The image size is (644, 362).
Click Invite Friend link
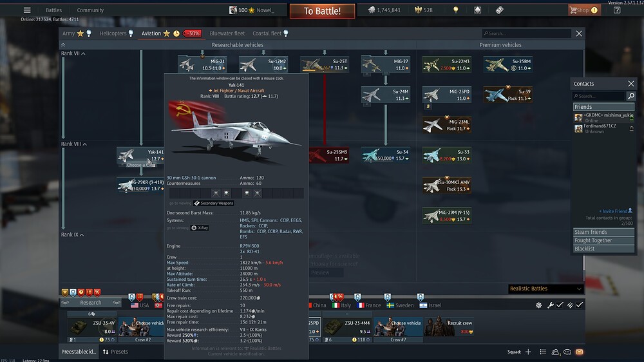click(615, 211)
